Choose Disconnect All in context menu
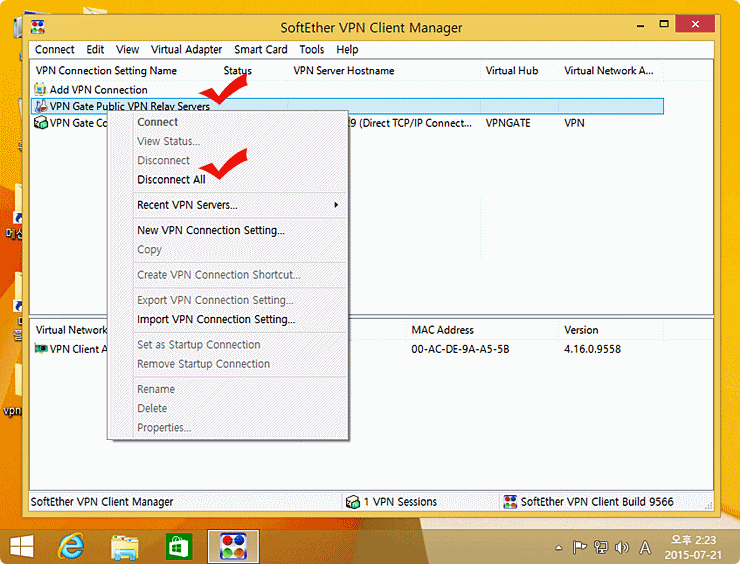Image resolution: width=740 pixels, height=564 pixels. point(228,180)
